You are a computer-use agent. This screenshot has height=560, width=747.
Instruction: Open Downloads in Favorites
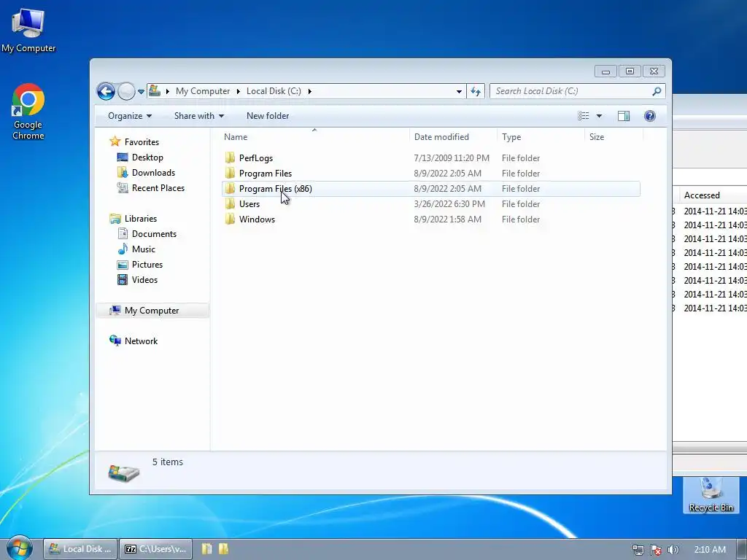[153, 172]
